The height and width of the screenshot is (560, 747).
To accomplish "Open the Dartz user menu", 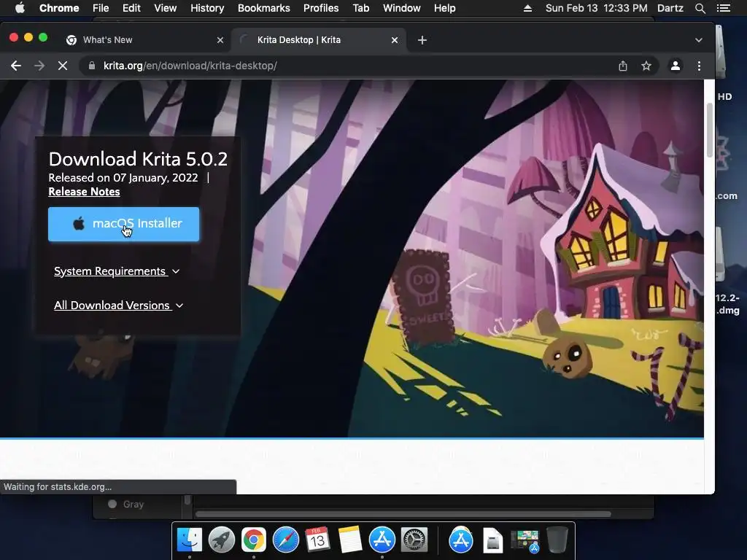I will coord(670,8).
